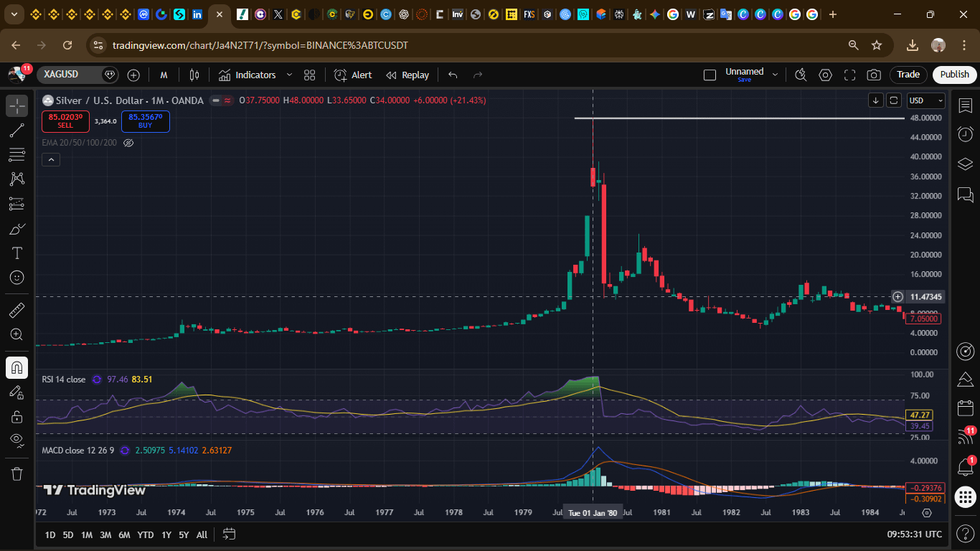Open the Alerts panel clock icon
The width and height of the screenshot is (980, 551).
966,134
